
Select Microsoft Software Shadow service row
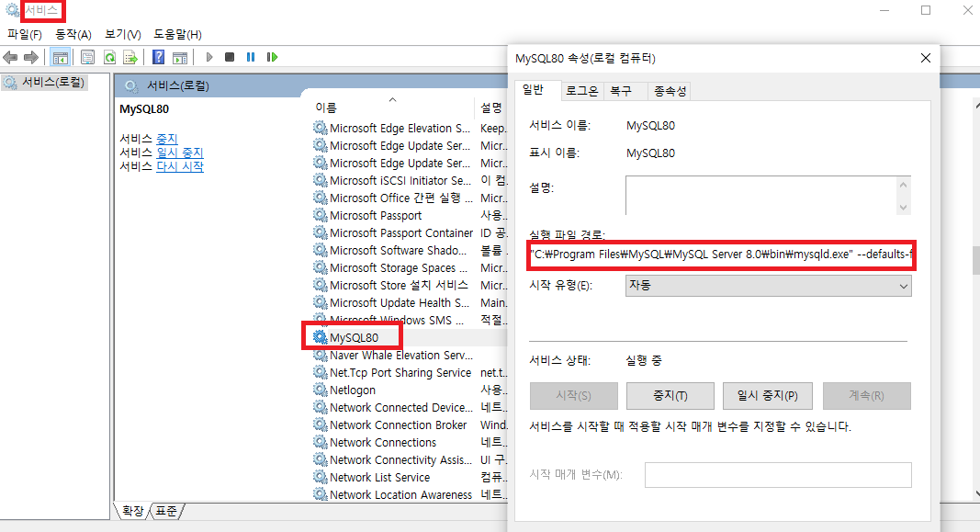[410, 250]
